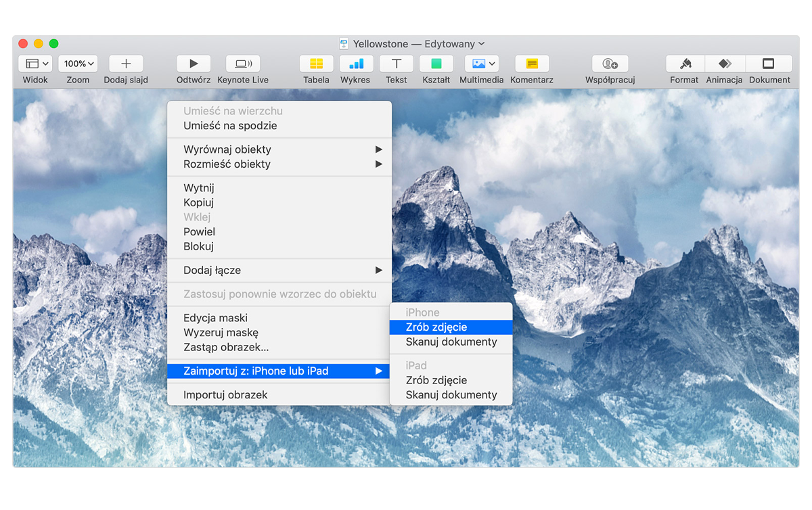Start Keynote Live from toolbar
Screen dimensions: 812x510
pyautogui.click(x=243, y=64)
